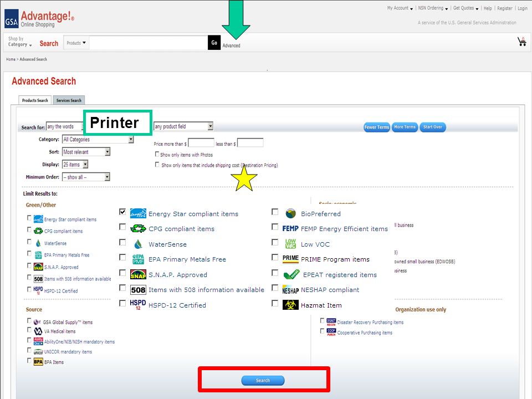Expand the My Account menu

[400, 8]
